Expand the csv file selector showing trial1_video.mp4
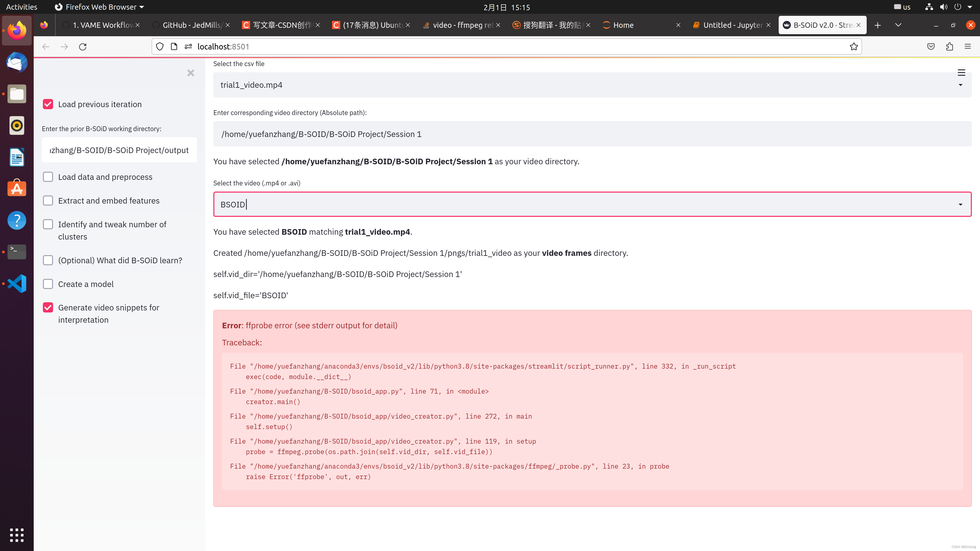The image size is (980, 551). [x=960, y=84]
